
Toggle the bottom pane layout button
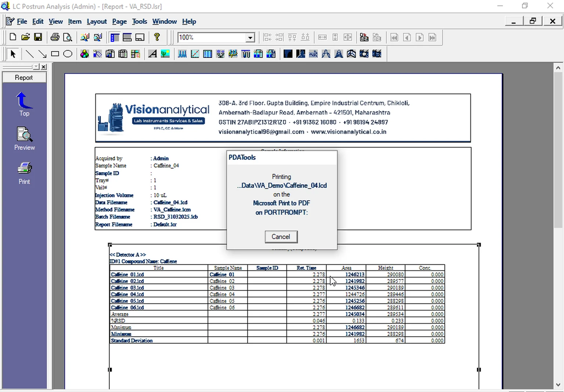pos(127,37)
